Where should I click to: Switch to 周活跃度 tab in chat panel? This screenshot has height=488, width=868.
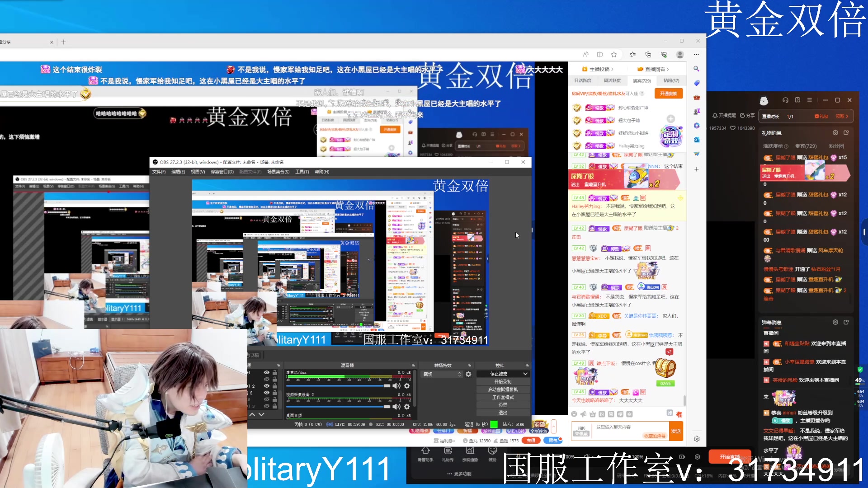tap(612, 80)
